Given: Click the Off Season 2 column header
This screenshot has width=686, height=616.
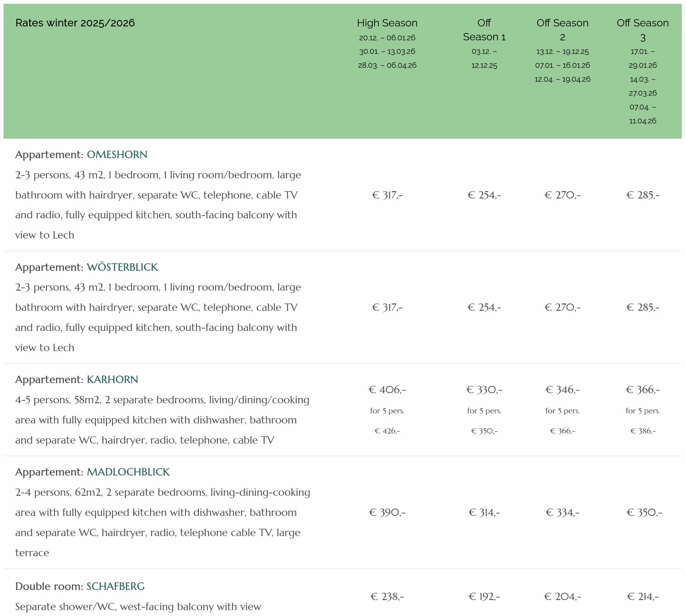Looking at the screenshot, I should pos(562,30).
